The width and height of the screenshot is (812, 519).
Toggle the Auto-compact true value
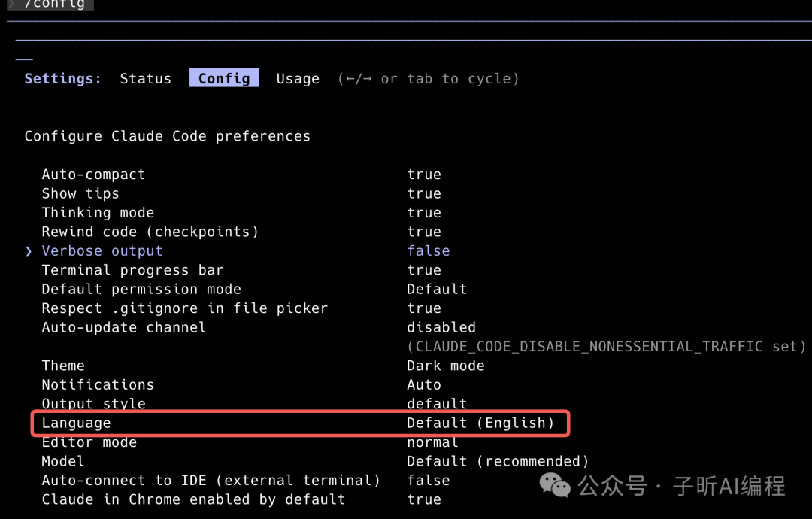tap(424, 175)
